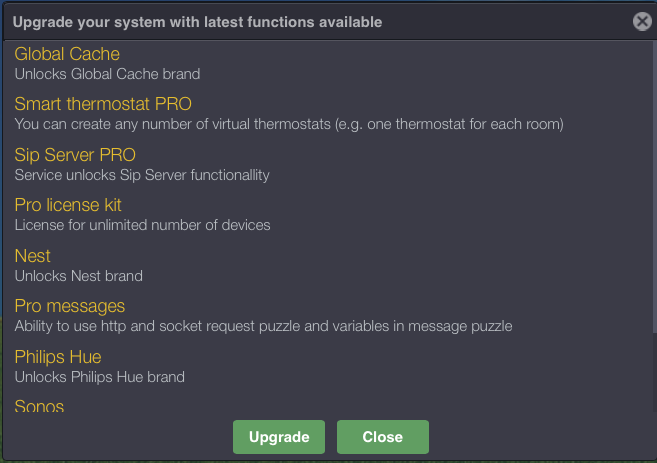Select the Philips Hue upgrade
657x463 pixels.
click(58, 357)
